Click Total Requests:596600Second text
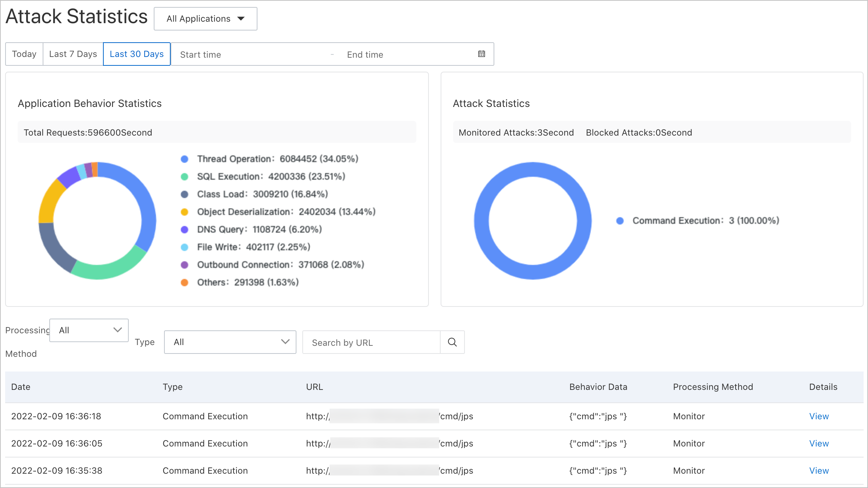868x488 pixels. point(88,133)
